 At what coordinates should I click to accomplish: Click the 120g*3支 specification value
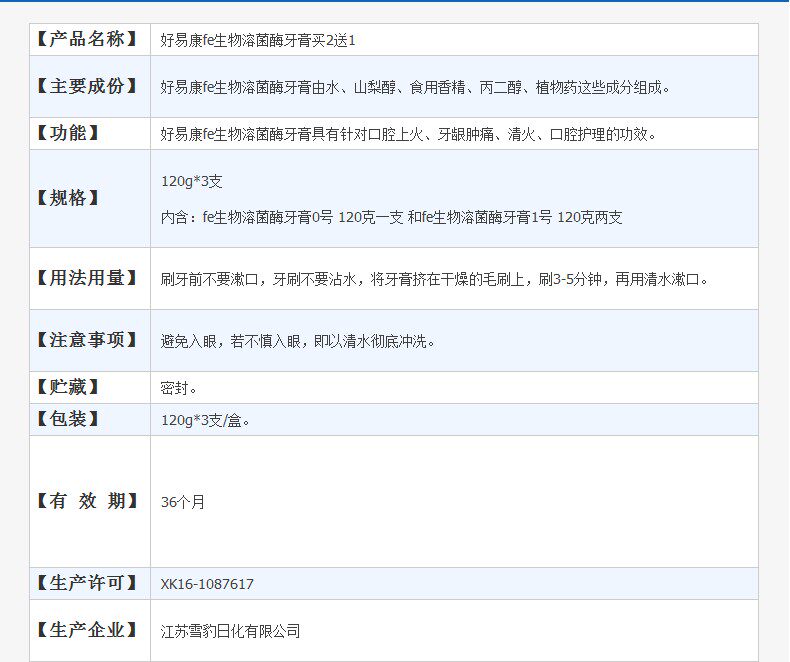coord(191,181)
